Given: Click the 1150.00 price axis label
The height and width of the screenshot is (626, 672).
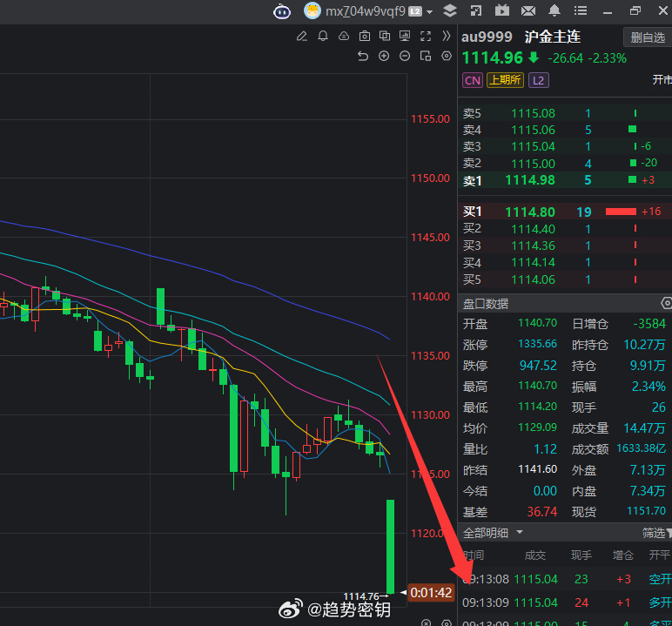Looking at the screenshot, I should tap(430, 178).
